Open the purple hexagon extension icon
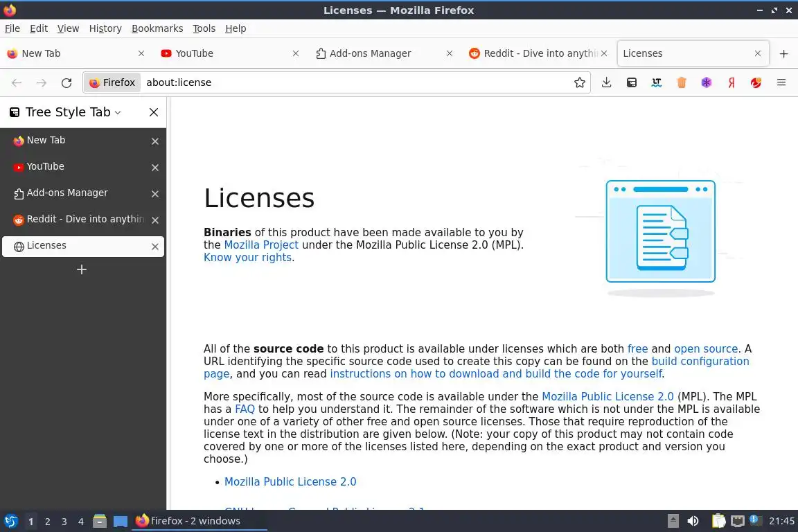Image resolution: width=798 pixels, height=532 pixels. tap(707, 82)
